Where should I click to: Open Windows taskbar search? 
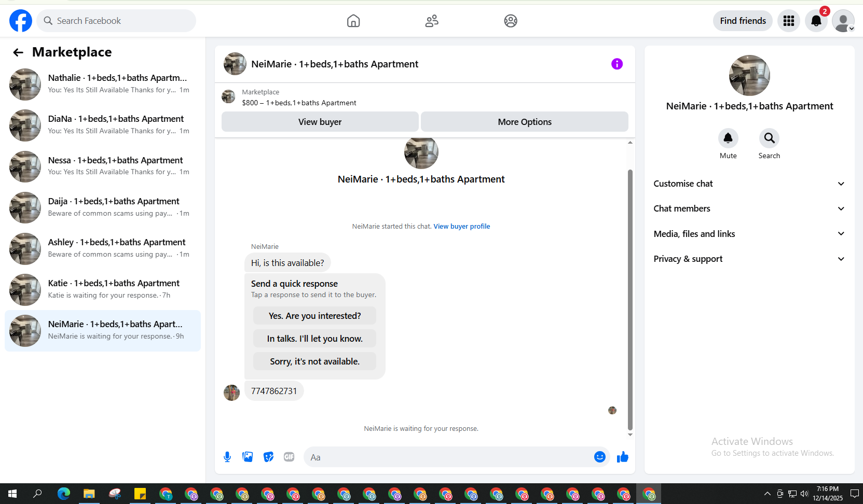[37, 494]
